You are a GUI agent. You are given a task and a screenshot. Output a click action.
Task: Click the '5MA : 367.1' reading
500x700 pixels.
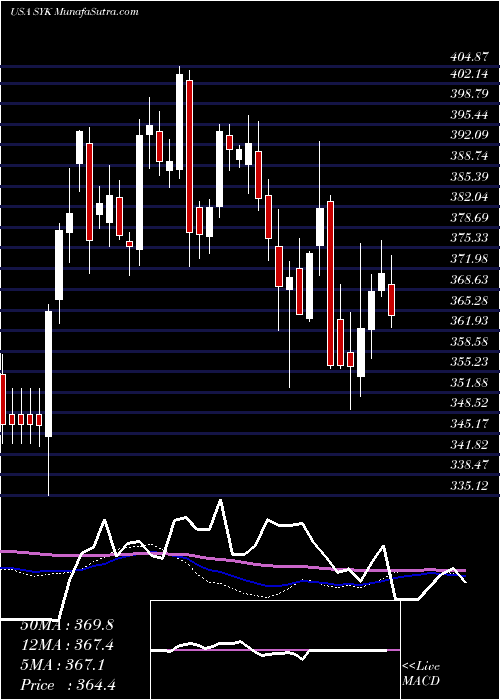62,665
